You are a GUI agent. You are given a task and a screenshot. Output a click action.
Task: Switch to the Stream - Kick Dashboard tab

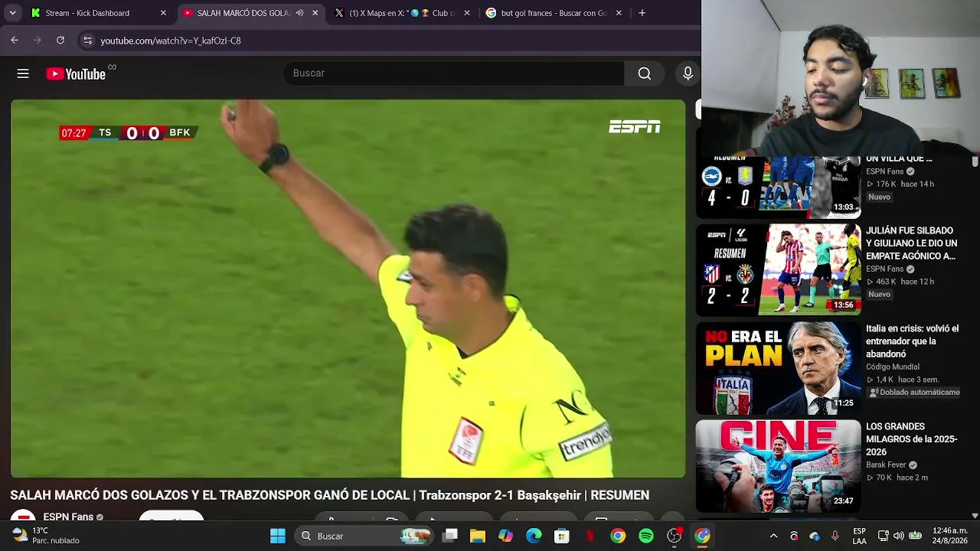click(x=98, y=13)
